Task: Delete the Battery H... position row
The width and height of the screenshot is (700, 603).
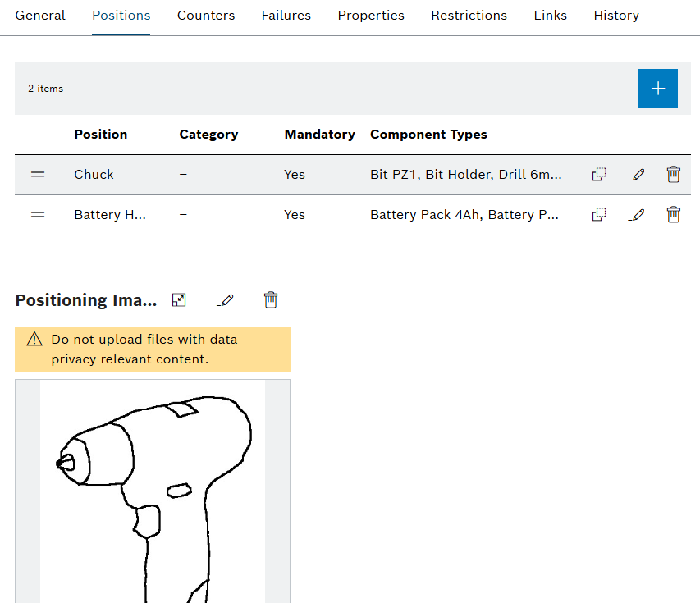Action: [673, 215]
